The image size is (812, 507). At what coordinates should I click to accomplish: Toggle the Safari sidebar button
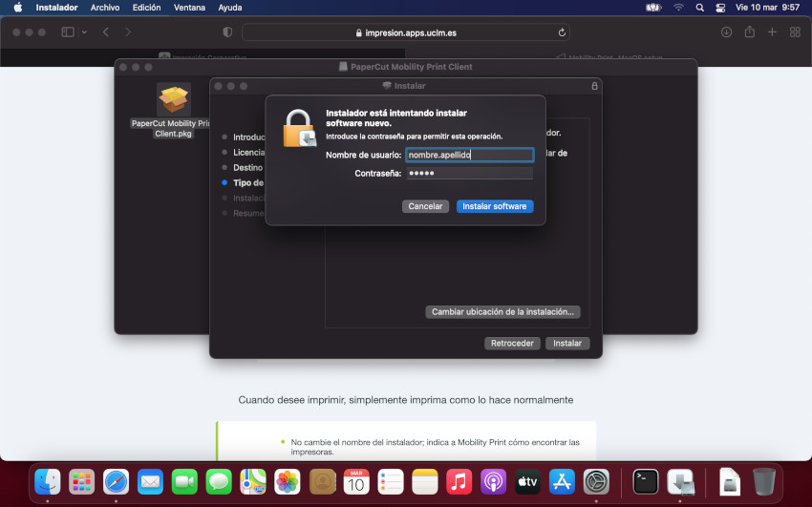[x=68, y=32]
